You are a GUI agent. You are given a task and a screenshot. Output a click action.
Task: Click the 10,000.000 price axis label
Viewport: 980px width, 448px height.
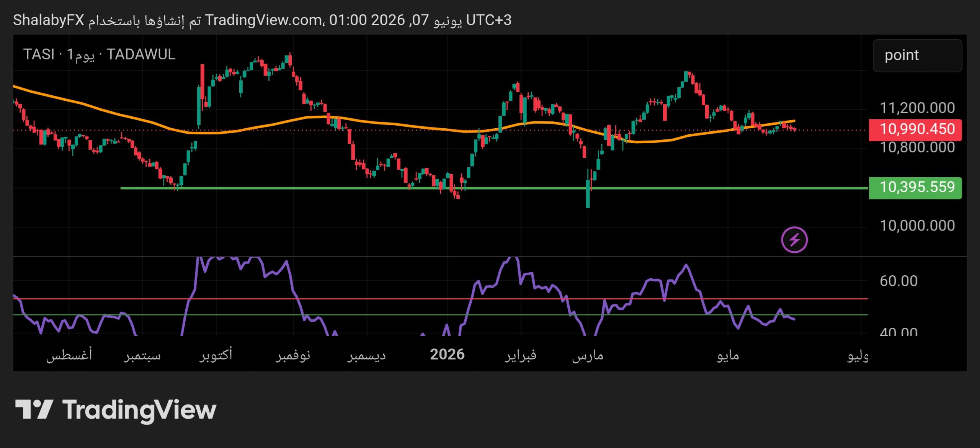[917, 226]
